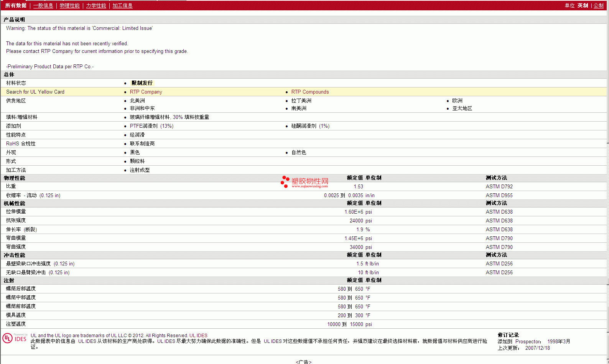Click the 亚太地区 region entry

462,108
